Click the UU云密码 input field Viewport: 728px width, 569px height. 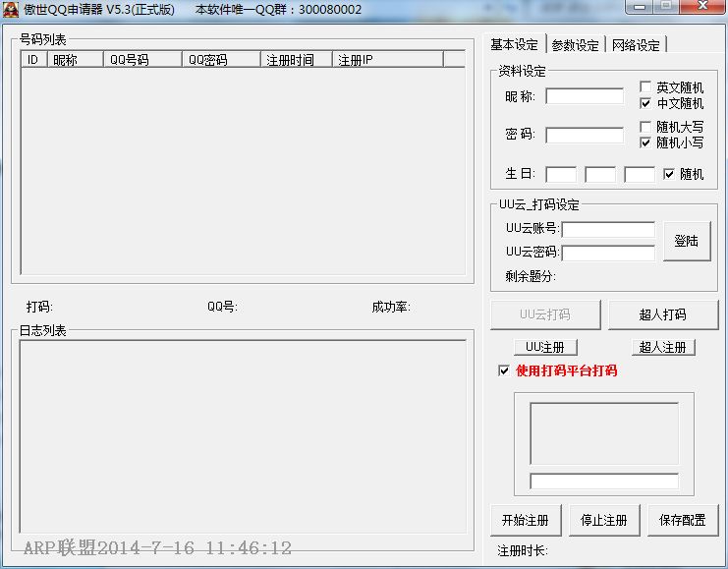click(x=608, y=253)
